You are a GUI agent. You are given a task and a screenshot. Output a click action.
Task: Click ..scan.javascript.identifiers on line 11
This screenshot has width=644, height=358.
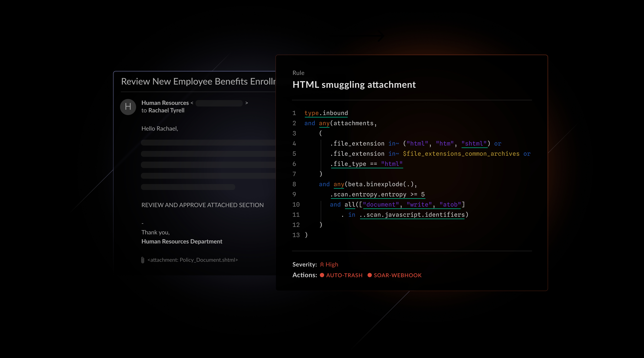[x=412, y=215]
